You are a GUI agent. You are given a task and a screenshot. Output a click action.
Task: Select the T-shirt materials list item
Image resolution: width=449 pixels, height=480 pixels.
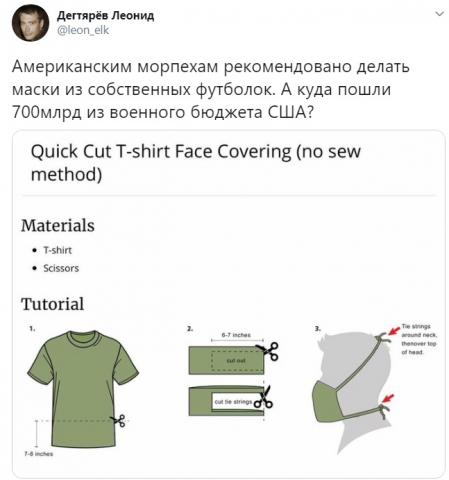tap(57, 250)
